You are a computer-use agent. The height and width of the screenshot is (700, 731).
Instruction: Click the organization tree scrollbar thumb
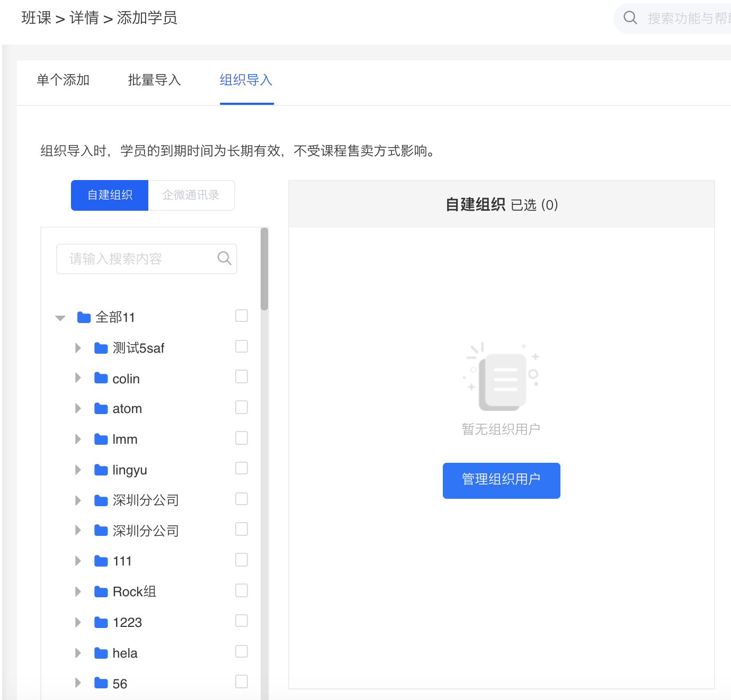[264, 269]
